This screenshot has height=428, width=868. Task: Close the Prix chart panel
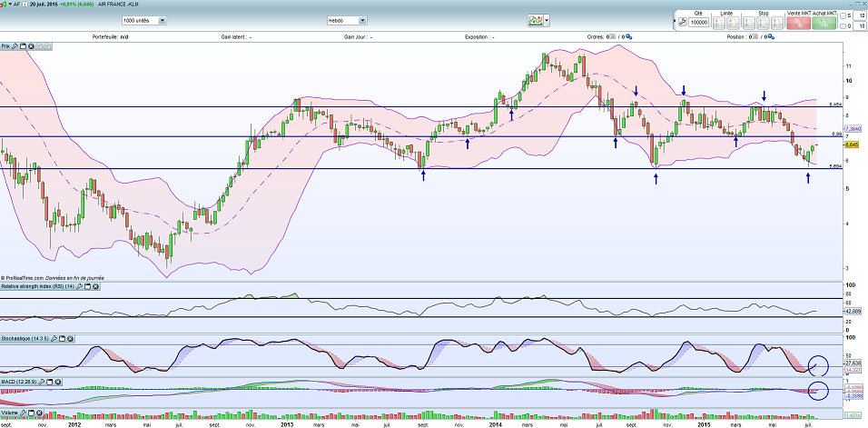click(31, 46)
